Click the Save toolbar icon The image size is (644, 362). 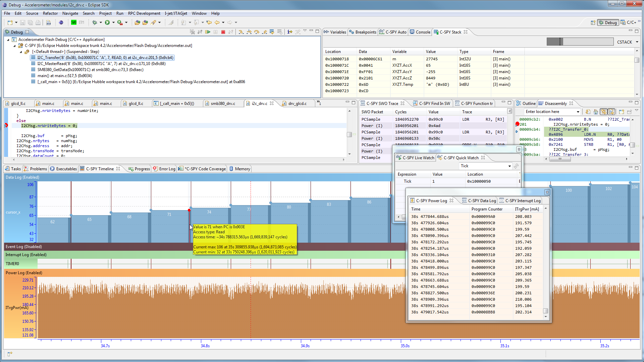point(22,22)
